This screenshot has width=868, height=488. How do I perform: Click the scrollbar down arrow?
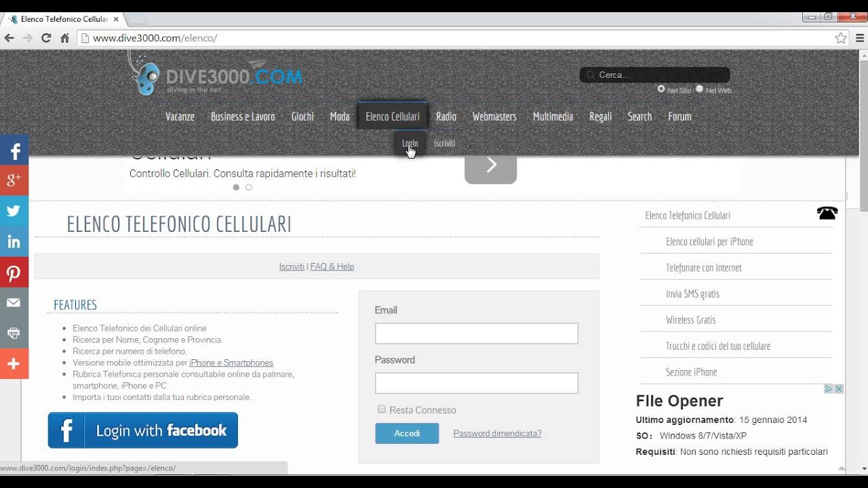(863, 469)
